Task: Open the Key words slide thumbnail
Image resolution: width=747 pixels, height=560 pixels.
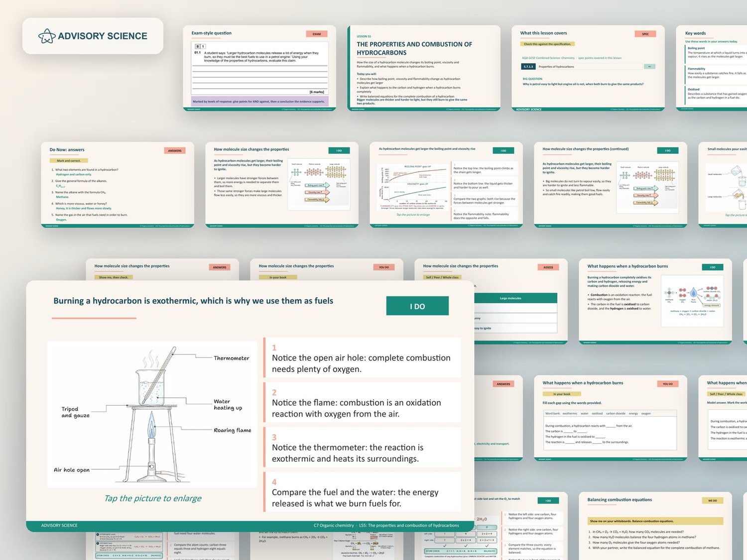Action: point(712,68)
